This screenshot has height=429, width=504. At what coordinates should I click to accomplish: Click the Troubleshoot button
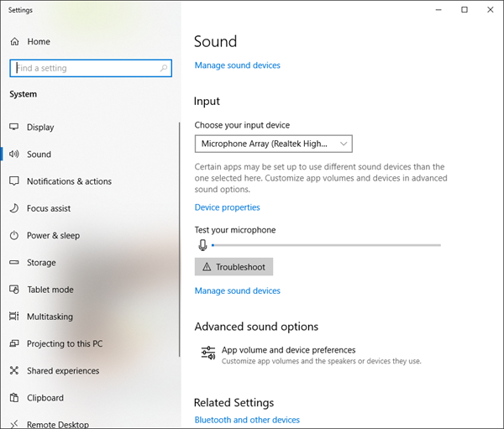(234, 267)
